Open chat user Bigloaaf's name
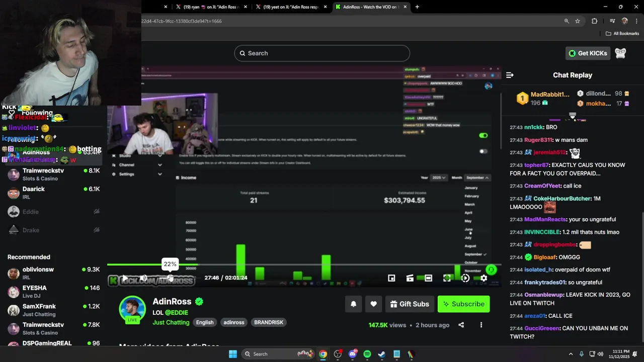 tap(549, 257)
